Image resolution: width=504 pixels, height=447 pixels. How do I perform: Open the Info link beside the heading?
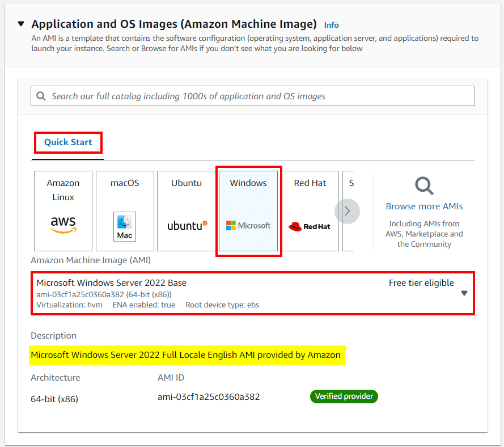(331, 25)
